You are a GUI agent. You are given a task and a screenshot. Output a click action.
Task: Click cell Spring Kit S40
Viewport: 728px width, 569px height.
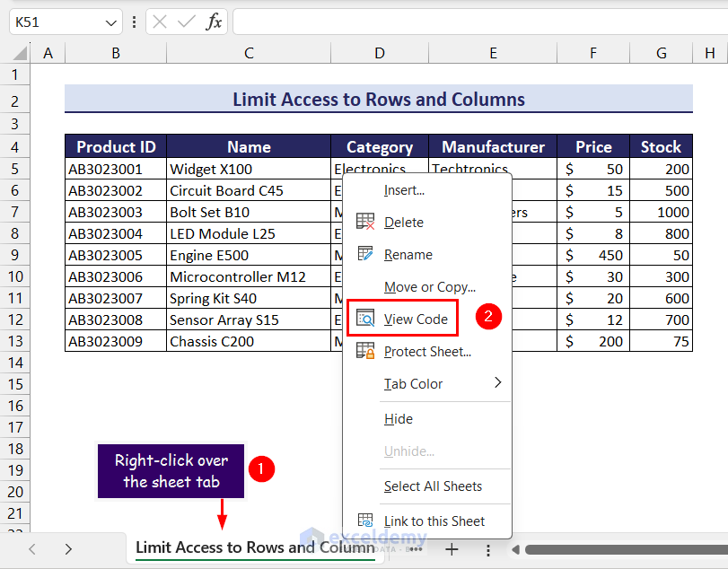tap(249, 298)
